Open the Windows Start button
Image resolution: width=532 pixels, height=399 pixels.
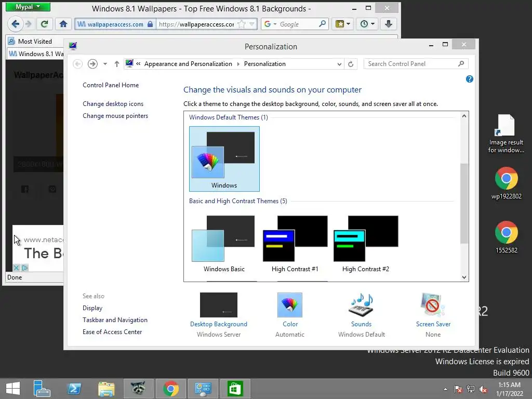[13, 389]
